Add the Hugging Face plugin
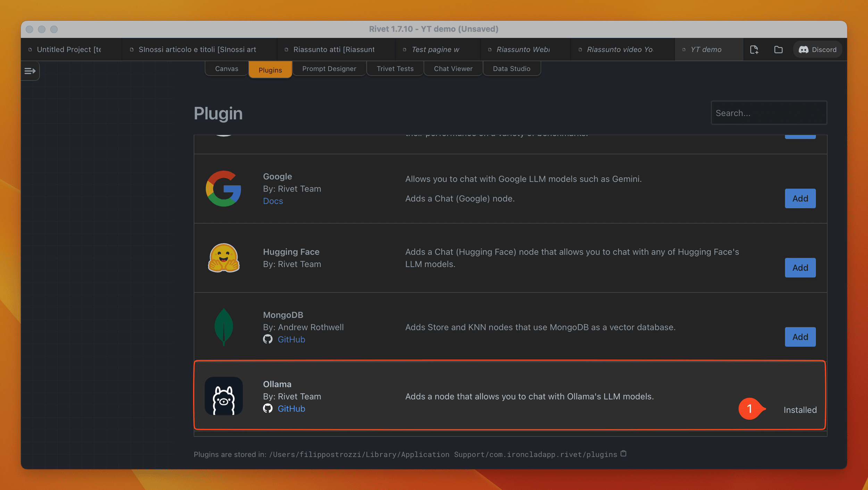The width and height of the screenshot is (868, 490). click(x=800, y=268)
